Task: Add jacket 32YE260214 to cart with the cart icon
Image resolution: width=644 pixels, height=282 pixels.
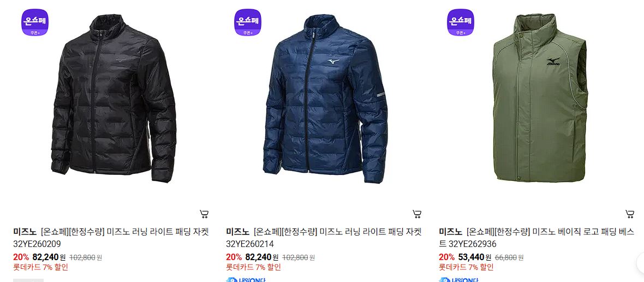Action: coord(417,214)
